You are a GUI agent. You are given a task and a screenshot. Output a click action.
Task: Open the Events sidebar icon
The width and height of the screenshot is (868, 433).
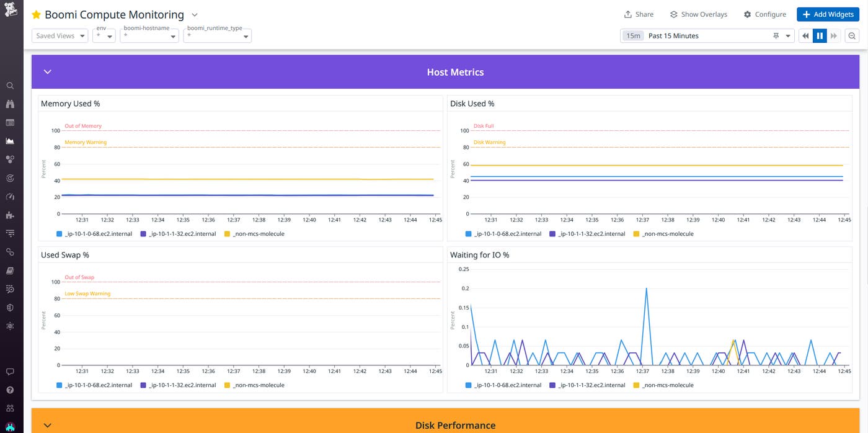[x=11, y=122]
